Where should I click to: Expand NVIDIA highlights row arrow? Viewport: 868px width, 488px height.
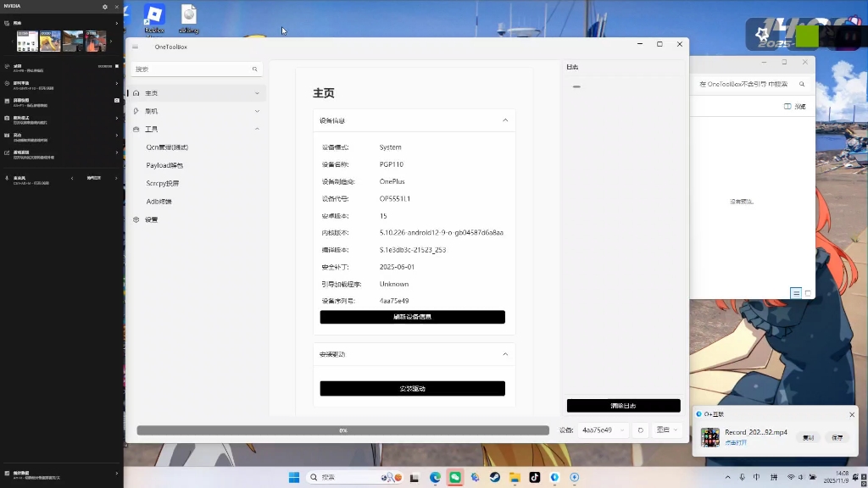click(116, 135)
